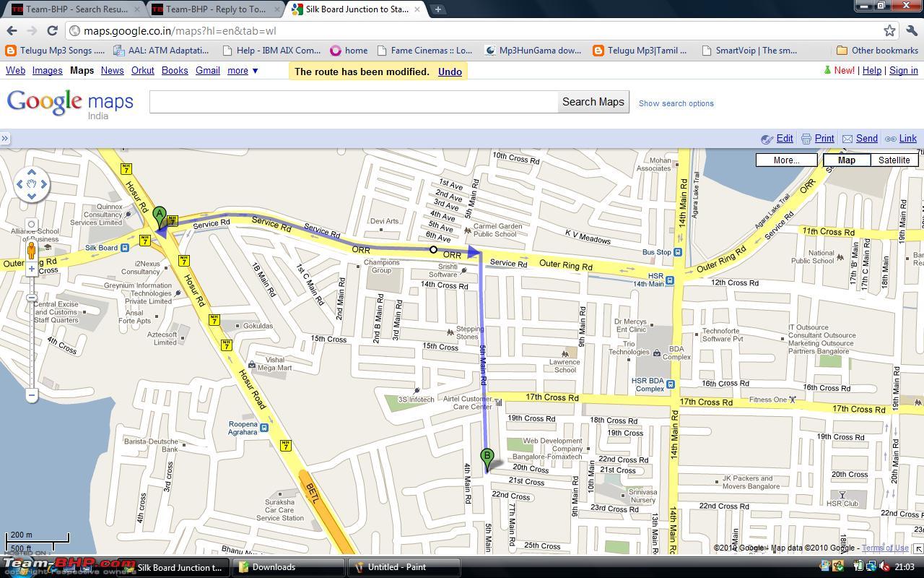Expand the collapsed left panel

(x=4, y=138)
